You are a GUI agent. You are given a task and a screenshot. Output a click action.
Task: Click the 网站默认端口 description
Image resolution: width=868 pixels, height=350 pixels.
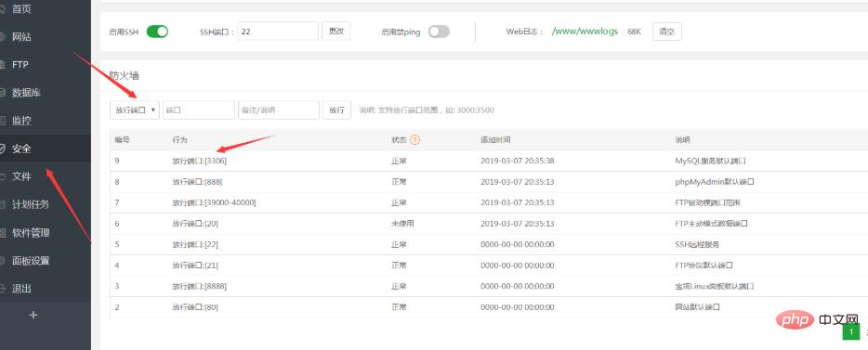698,307
